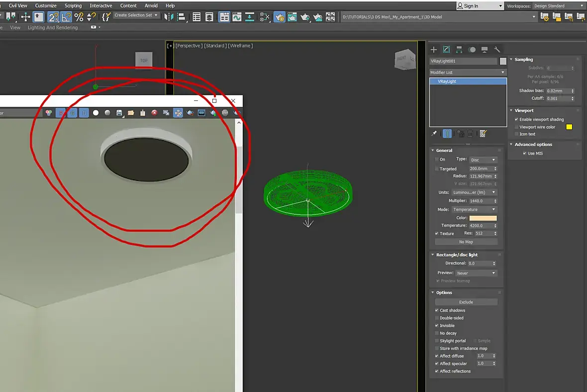Toggle Affect reflections checkbox
Screen dimensions: 587x392
click(x=437, y=371)
